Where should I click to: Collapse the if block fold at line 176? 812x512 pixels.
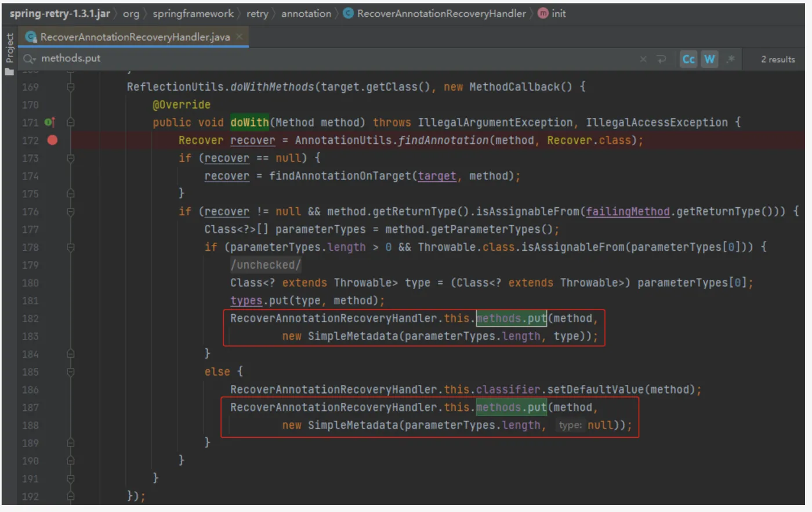71,211
